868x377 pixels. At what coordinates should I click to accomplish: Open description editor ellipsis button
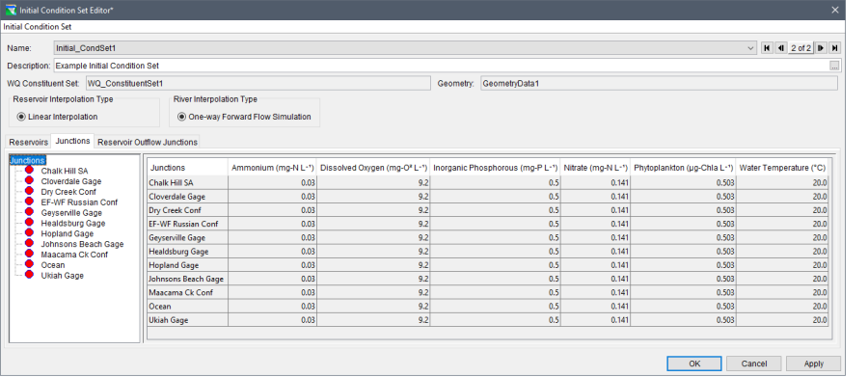834,66
